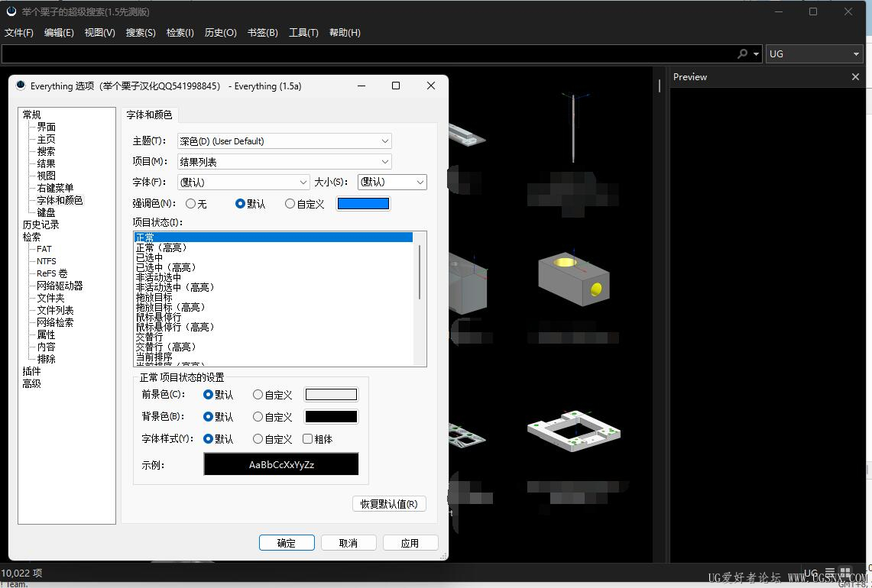Click the Everything app icon in the options dialog title
Screen dimensions: 872x588
[21, 86]
